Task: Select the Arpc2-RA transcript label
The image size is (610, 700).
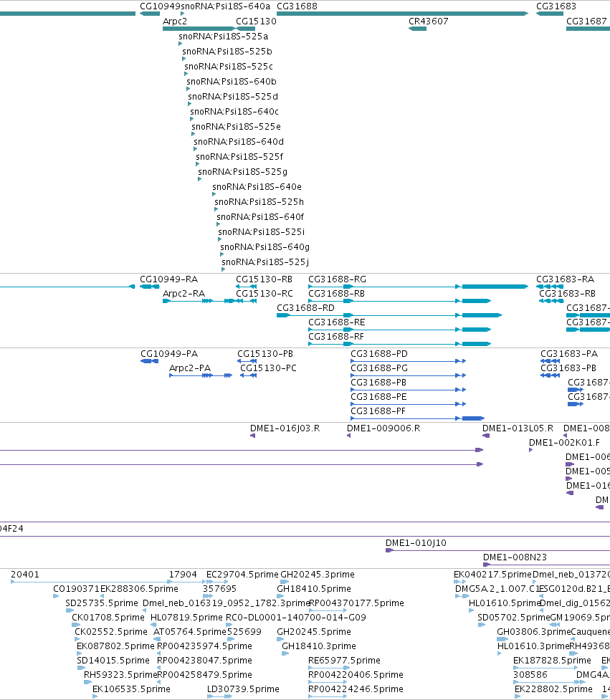Action: pos(184,294)
